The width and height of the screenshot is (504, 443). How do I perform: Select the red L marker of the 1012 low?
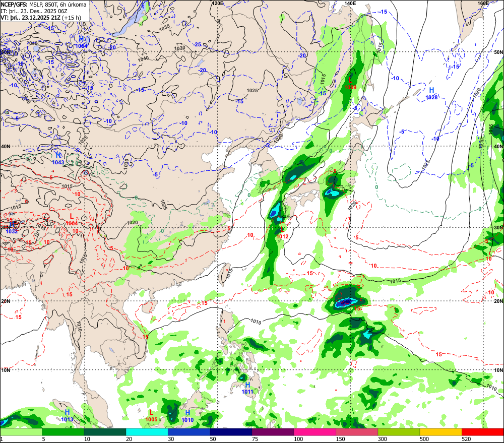pyautogui.click(x=283, y=229)
